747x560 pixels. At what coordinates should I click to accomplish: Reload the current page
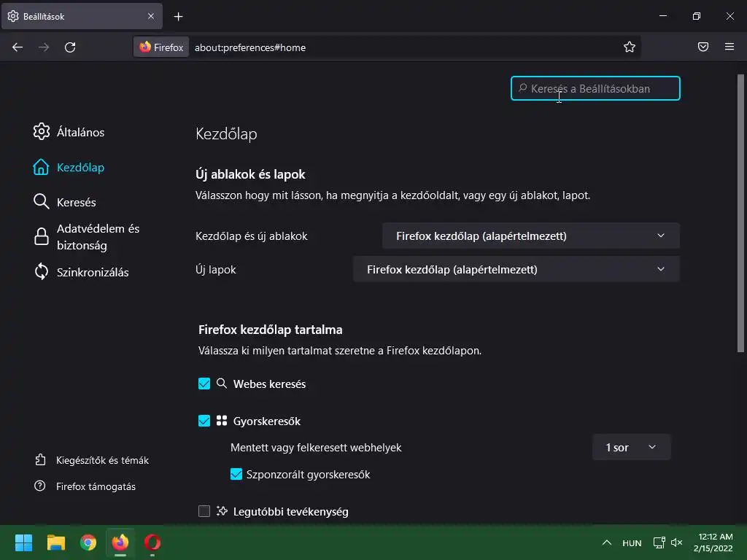pos(70,47)
